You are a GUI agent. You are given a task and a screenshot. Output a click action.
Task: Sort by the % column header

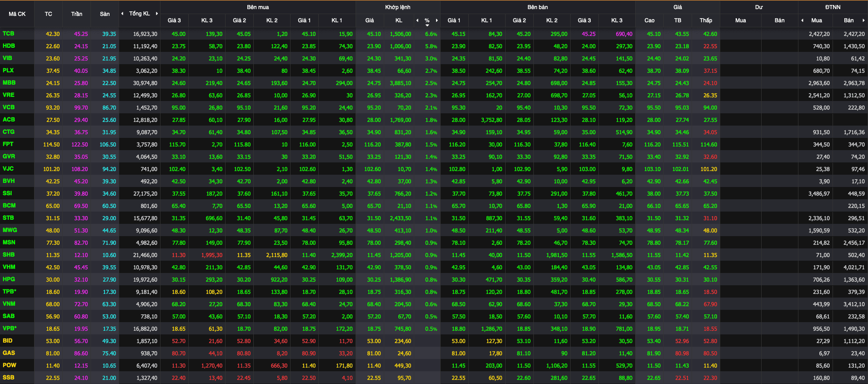pyautogui.click(x=427, y=20)
